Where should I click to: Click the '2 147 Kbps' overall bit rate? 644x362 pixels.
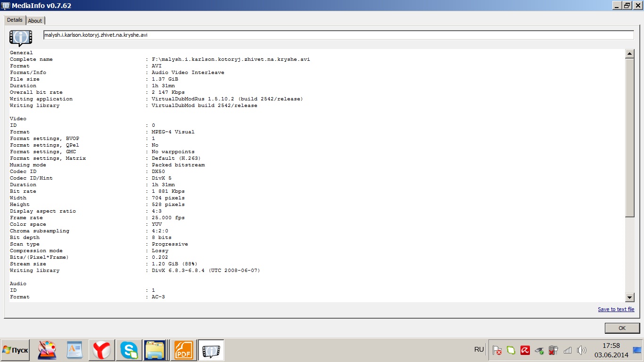click(168, 92)
